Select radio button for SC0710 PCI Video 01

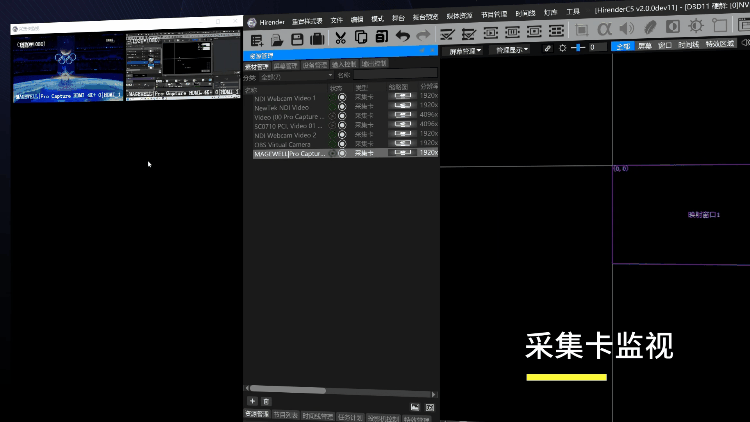click(342, 125)
